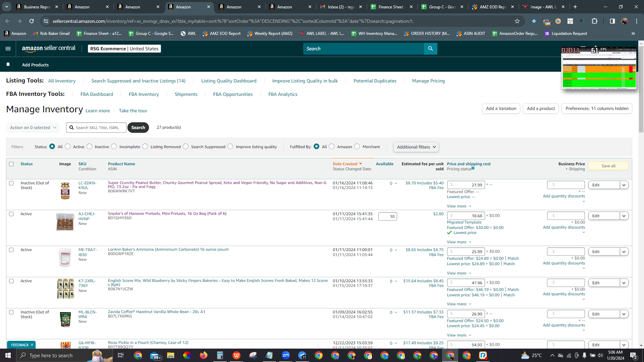Open the Calculator app on the taskbar
The height and width of the screenshot is (362, 644).
point(220,355)
